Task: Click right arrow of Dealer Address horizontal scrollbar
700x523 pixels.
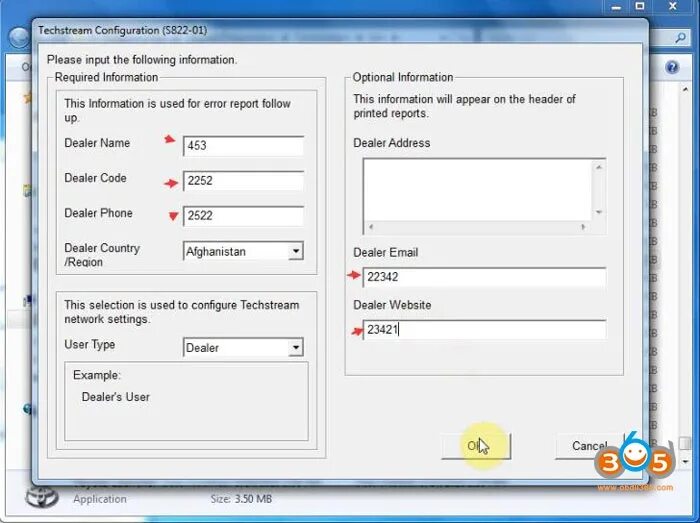Action: 583,227
